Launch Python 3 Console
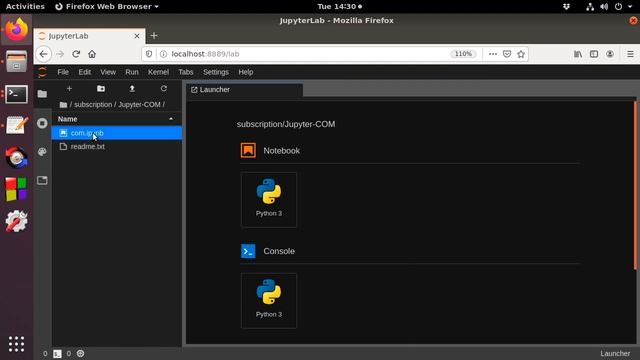The image size is (640, 360). click(269, 301)
